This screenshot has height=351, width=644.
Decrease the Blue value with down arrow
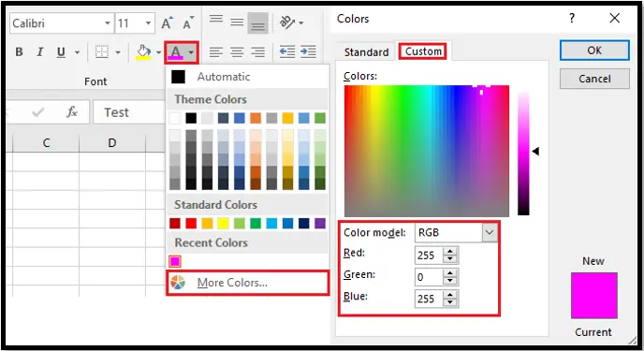(x=450, y=302)
